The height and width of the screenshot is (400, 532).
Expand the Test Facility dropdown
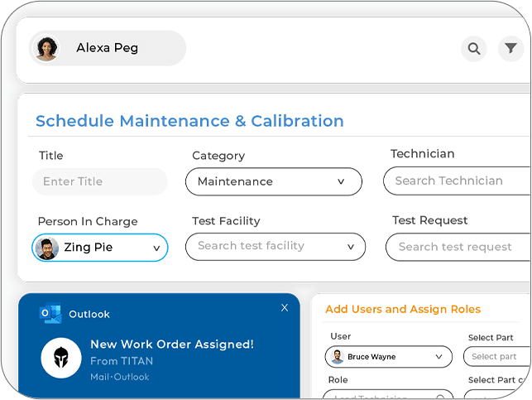click(351, 246)
